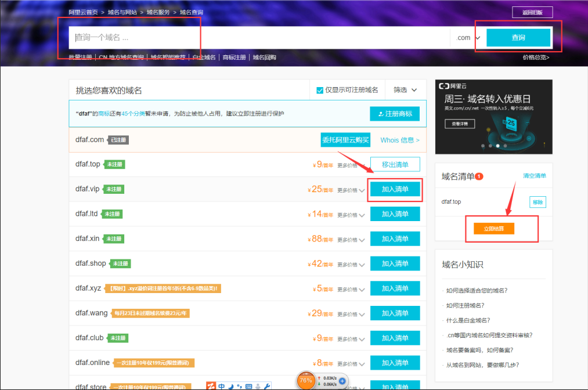The height and width of the screenshot is (390, 588).
Task: Open the 白金域名 link under the search bar
Action: pyautogui.click(x=204, y=57)
